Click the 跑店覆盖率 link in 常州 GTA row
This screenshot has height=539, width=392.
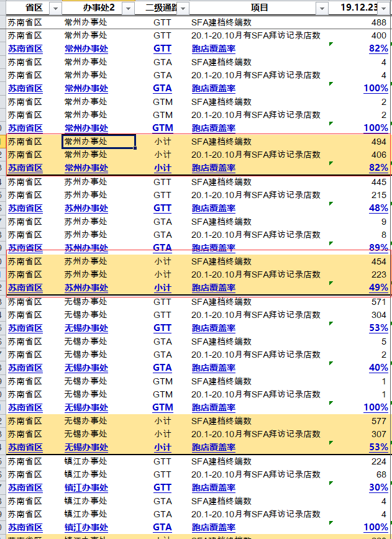(214, 88)
